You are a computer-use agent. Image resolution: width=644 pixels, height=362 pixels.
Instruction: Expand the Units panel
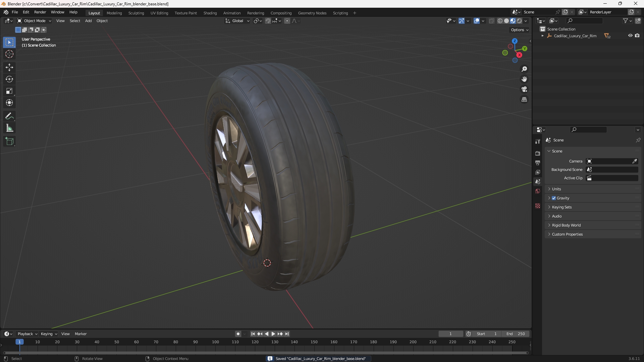(x=593, y=189)
